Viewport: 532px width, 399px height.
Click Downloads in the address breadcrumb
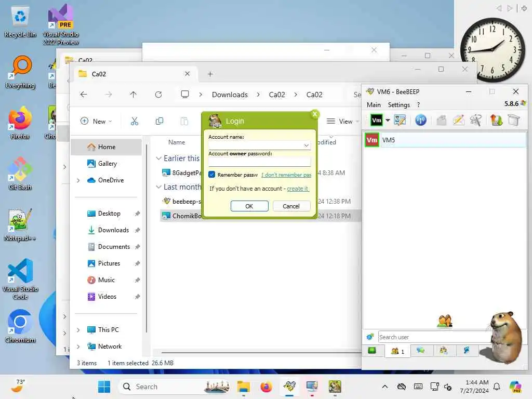pyautogui.click(x=230, y=95)
